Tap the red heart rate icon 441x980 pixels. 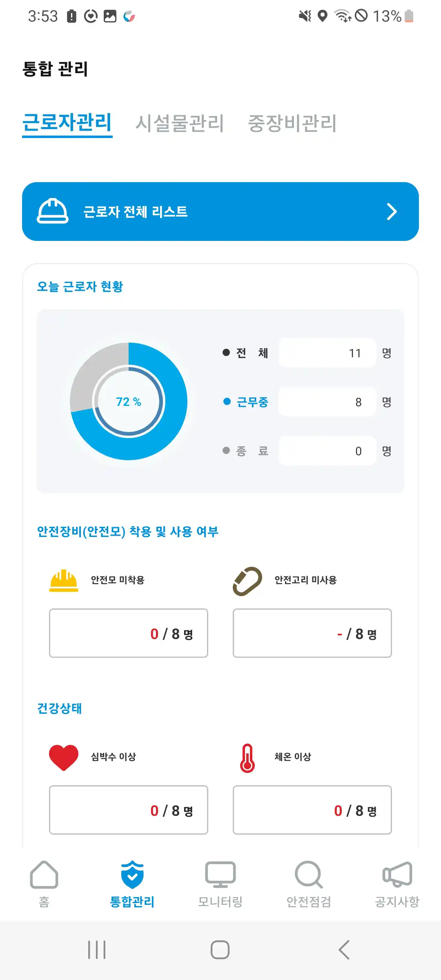[x=64, y=757]
